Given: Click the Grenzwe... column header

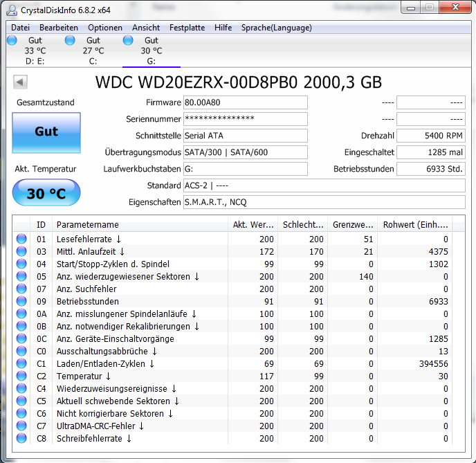Looking at the screenshot, I should (352, 225).
